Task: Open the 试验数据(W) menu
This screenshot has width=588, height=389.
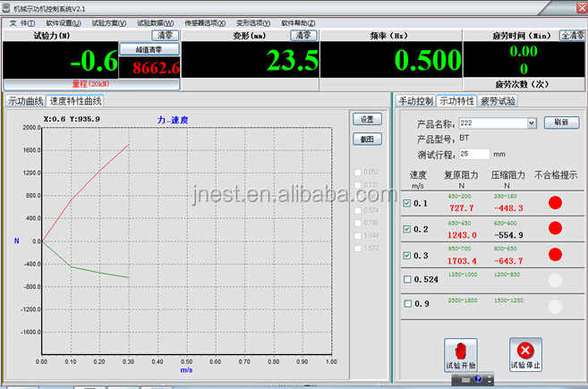Action: pyautogui.click(x=155, y=23)
